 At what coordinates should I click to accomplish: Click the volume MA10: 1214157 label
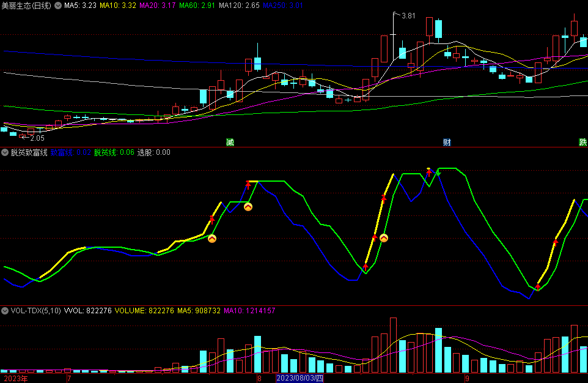(249, 311)
